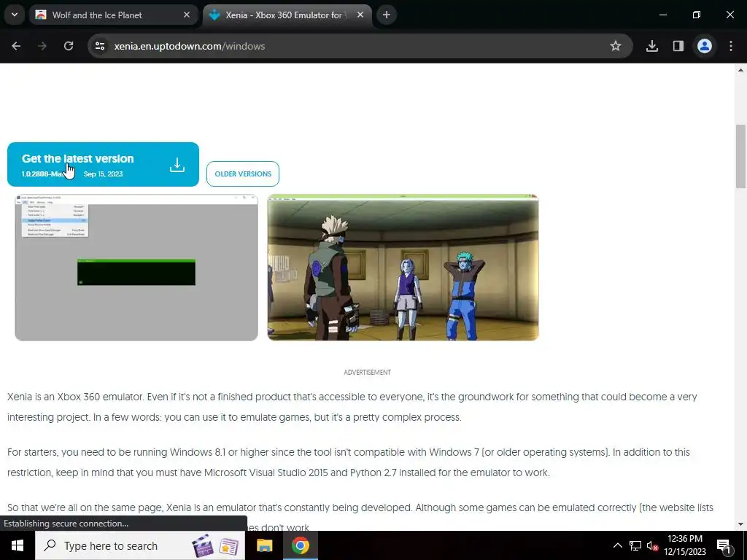Select the Xenia Xbox 360 Emulator tab

click(x=287, y=15)
